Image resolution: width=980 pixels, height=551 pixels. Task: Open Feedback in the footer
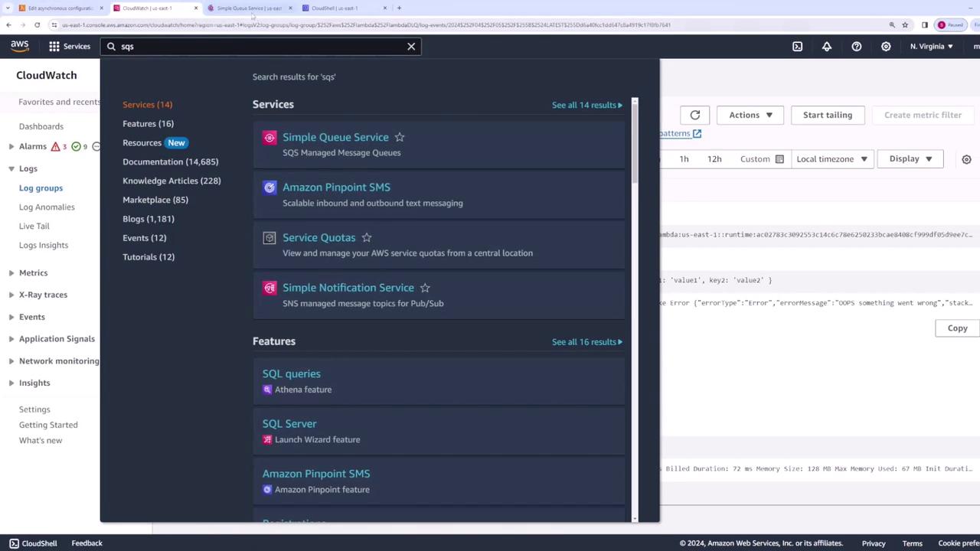(x=87, y=543)
